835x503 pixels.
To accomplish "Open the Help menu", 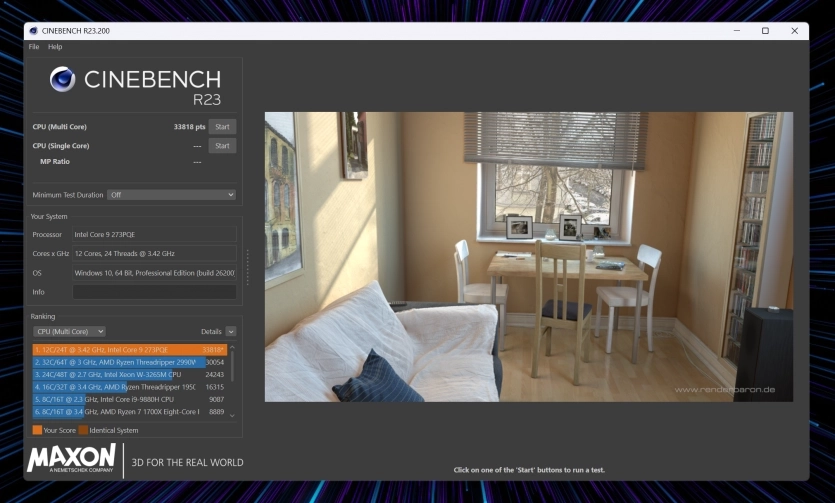I will pos(55,47).
